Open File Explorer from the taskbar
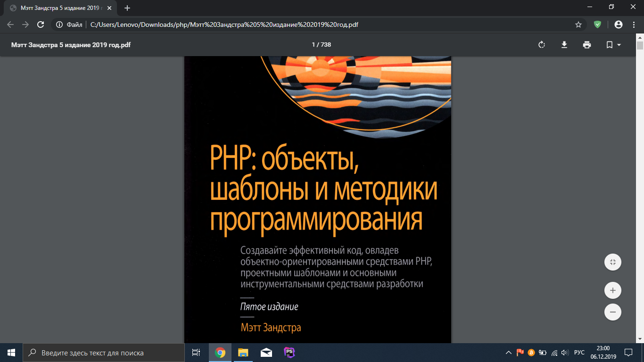Viewport: 644px width, 362px height. click(x=243, y=353)
